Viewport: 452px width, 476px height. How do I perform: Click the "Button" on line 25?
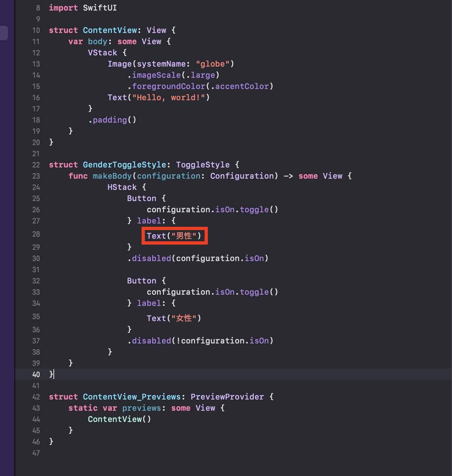[142, 198]
